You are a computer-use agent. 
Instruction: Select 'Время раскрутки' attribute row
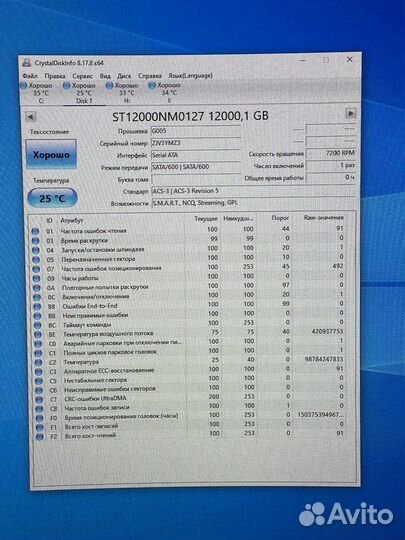point(188,239)
